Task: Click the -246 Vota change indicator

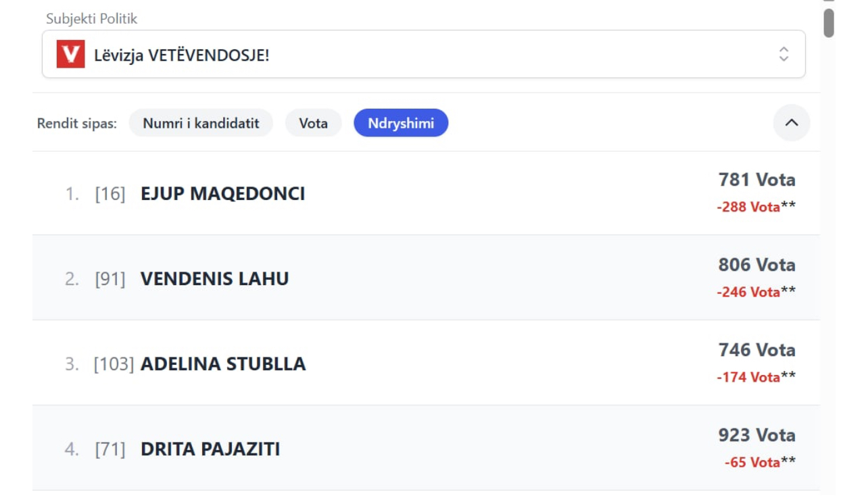Action: 748,292
